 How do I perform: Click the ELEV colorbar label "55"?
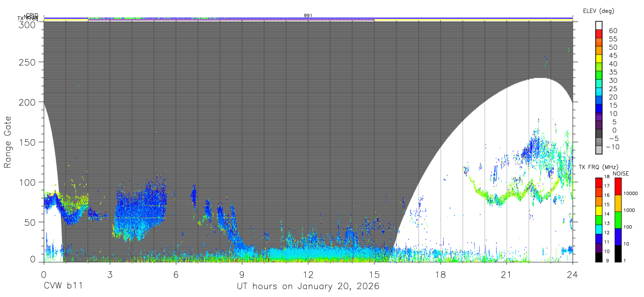pyautogui.click(x=613, y=39)
